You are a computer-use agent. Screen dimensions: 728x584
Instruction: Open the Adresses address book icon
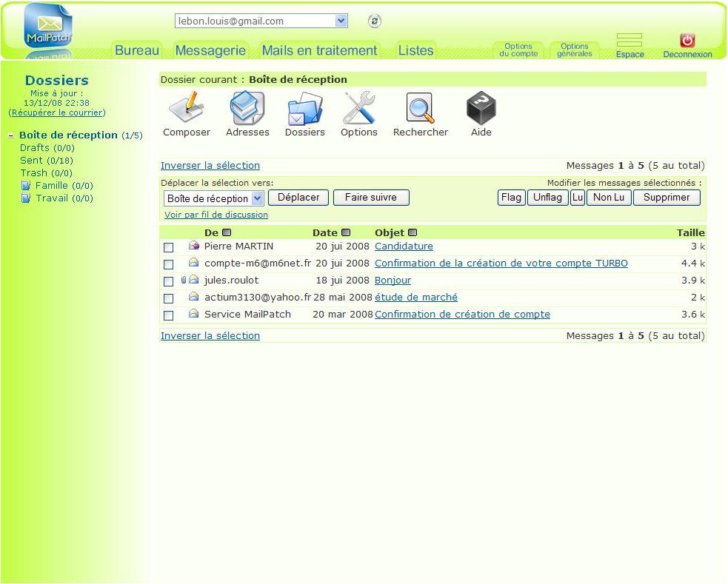(x=247, y=109)
